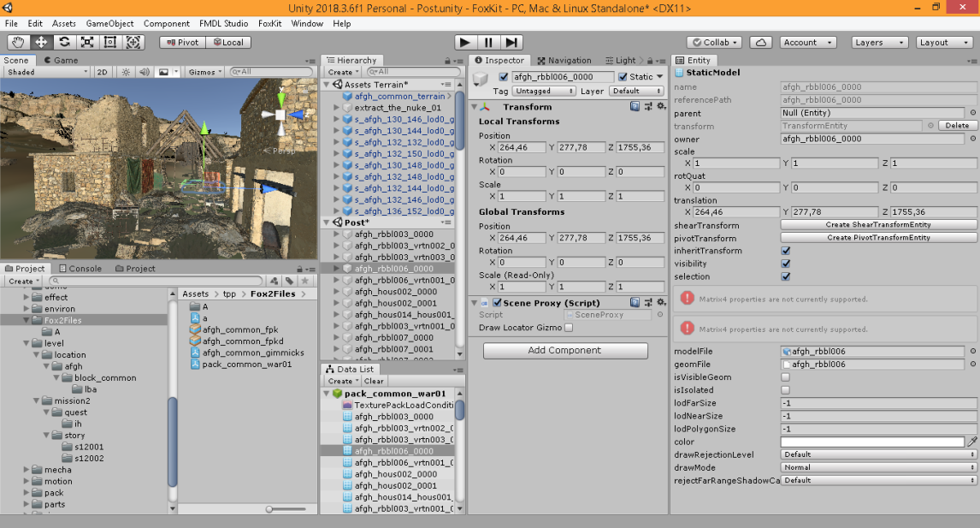980x528 pixels.
Task: Enable isVisibleGeom
Action: click(786, 377)
